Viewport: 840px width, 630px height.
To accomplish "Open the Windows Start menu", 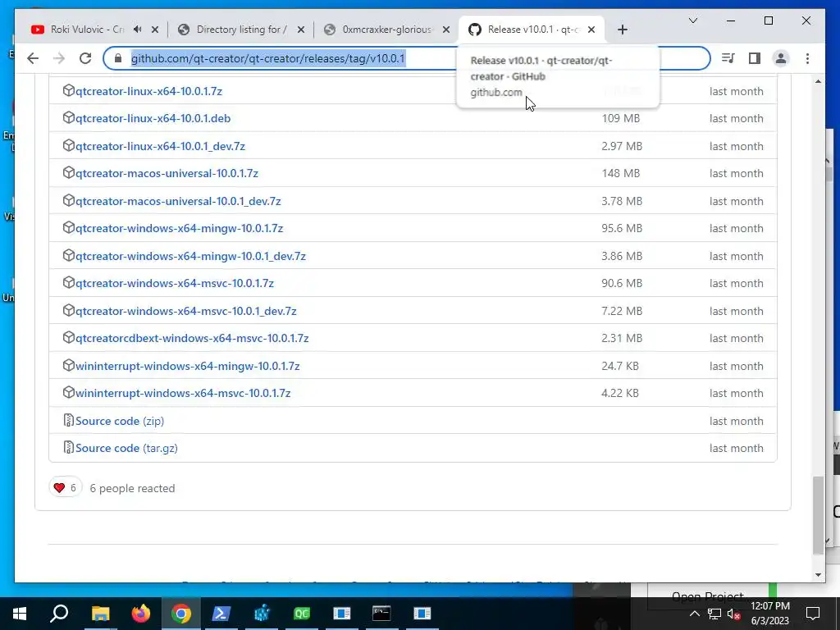I will pyautogui.click(x=20, y=614).
